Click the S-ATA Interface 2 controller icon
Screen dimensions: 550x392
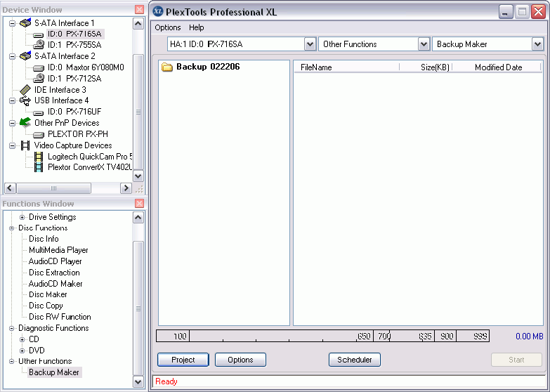tap(25, 55)
